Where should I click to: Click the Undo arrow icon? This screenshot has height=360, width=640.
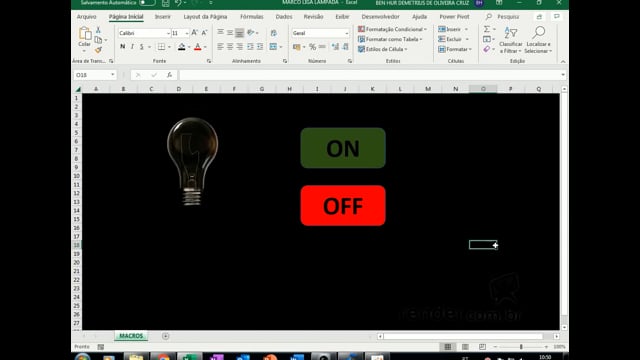point(178,3)
